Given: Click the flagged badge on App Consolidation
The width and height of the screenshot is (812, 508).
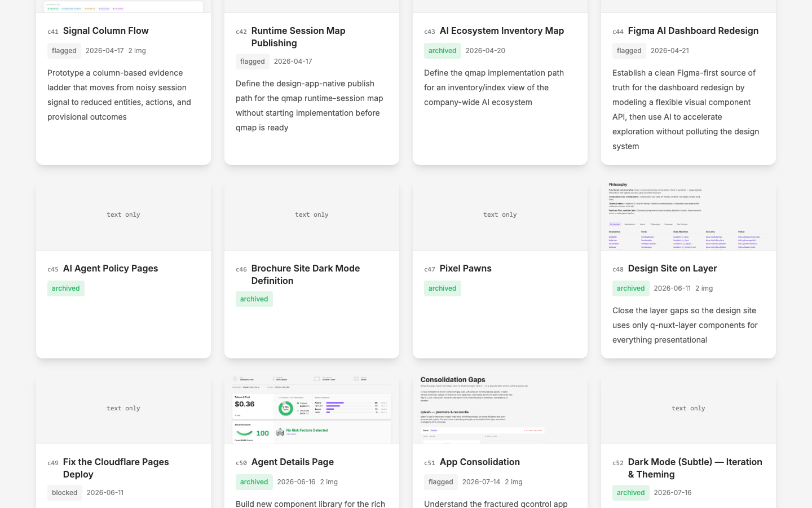Looking at the screenshot, I should [441, 482].
